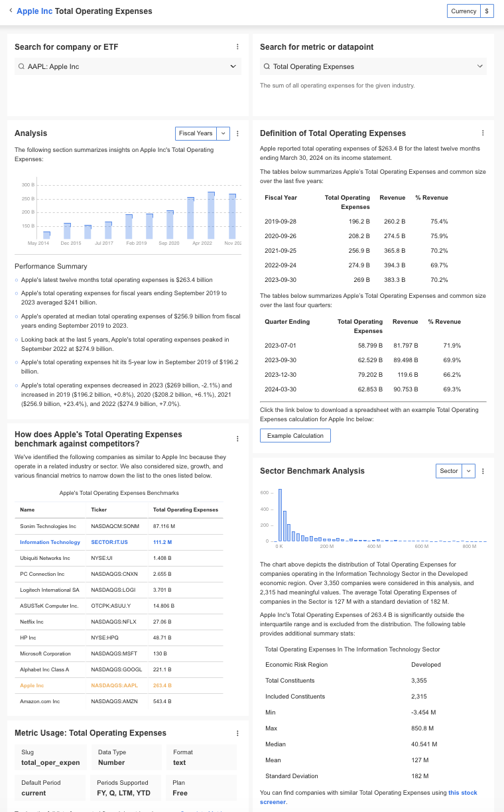Open the Metric Usage card options menu

pyautogui.click(x=237, y=733)
